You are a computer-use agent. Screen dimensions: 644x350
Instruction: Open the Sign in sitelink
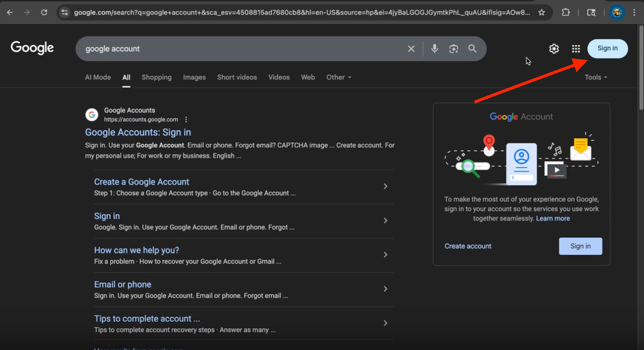click(107, 216)
